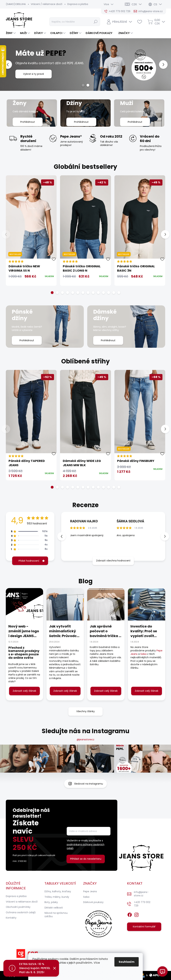The height and width of the screenshot is (980, 171).
Task: Open the DÁRKOVÉ POUKAZY menu item
Action: (x=99, y=33)
